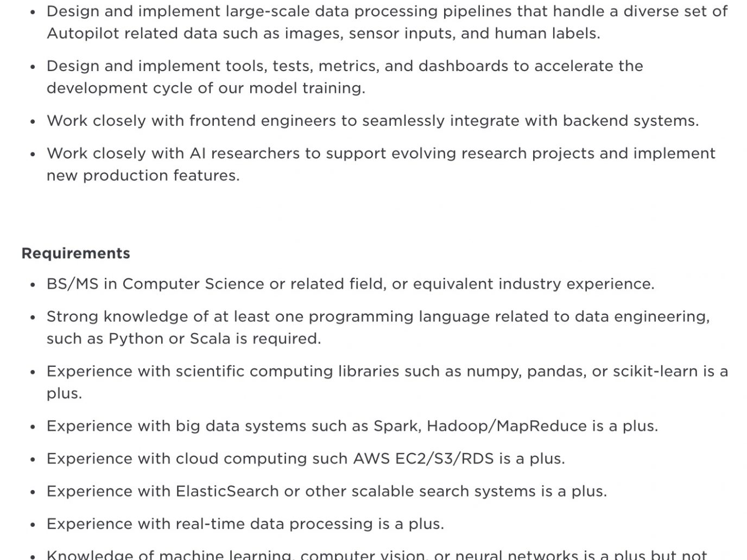The width and height of the screenshot is (747, 560).
Task: Click the bullet about frontend engineers
Action: (x=372, y=120)
